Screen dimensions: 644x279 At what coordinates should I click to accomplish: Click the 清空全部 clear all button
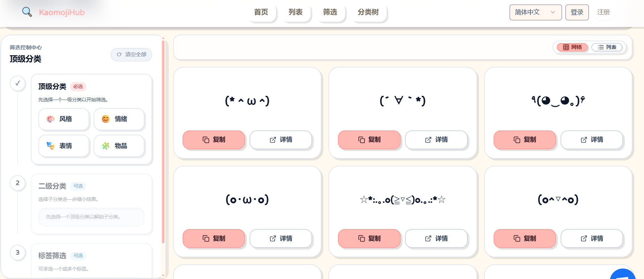[131, 55]
